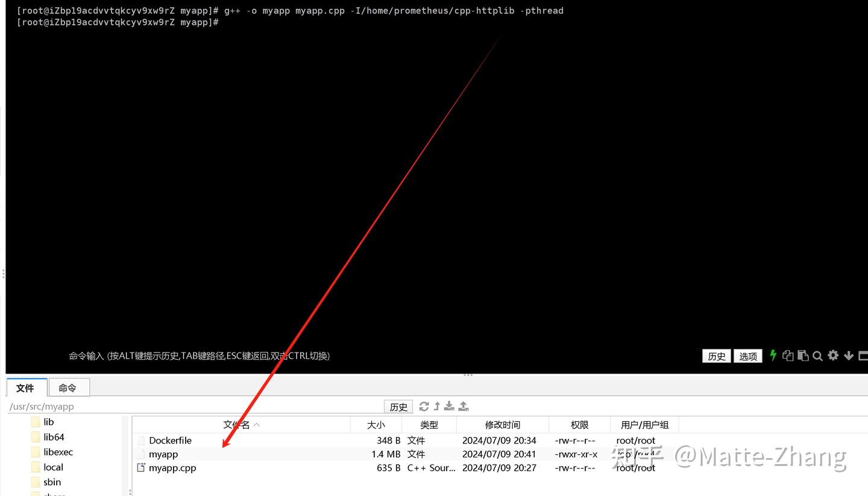Click the paste icon on terminal toolbar
Screen dimensions: 868x496
(802, 355)
